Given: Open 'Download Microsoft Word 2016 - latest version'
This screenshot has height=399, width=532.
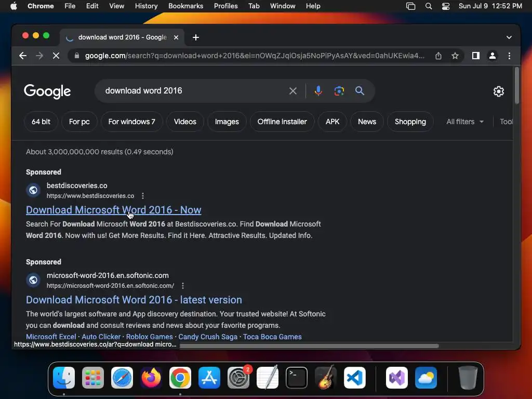Looking at the screenshot, I should coord(134,300).
